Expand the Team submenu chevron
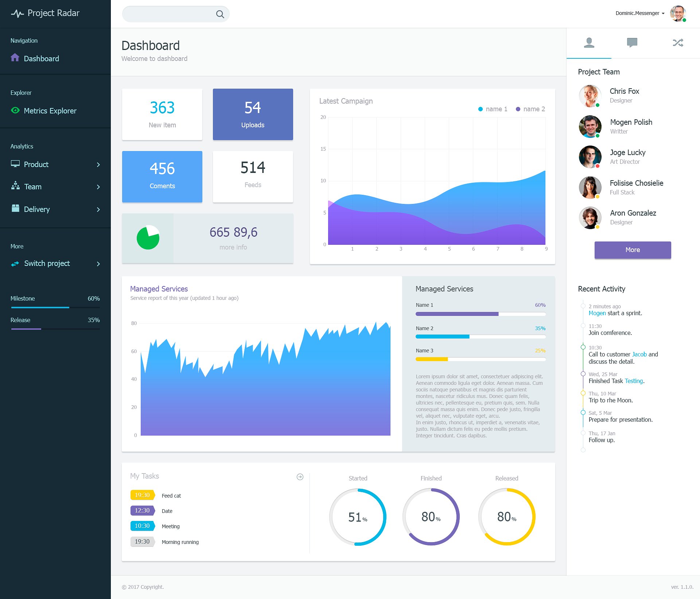The width and height of the screenshot is (700, 599). click(98, 187)
